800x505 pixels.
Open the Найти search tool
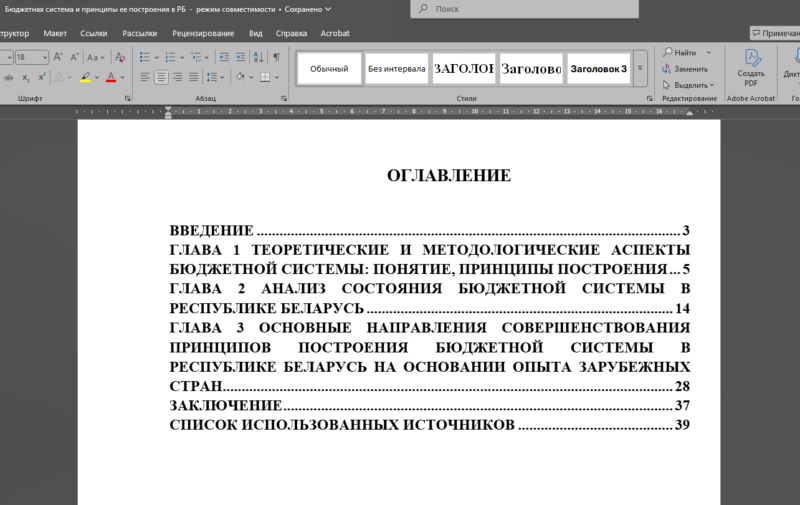coord(680,53)
